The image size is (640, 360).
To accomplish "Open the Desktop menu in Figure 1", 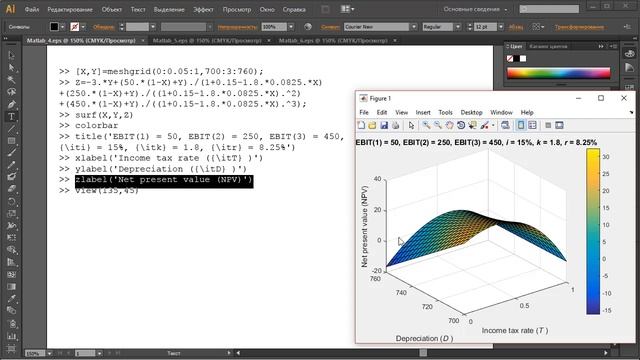I will [471, 112].
